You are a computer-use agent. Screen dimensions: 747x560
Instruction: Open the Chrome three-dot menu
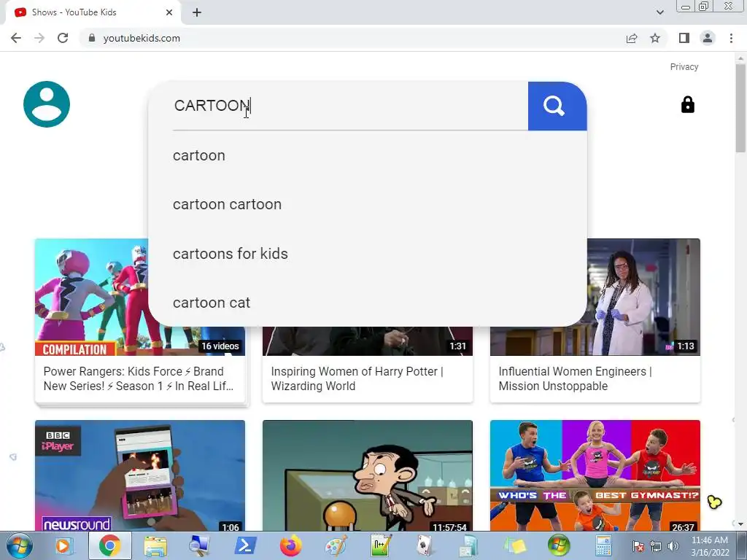click(731, 38)
